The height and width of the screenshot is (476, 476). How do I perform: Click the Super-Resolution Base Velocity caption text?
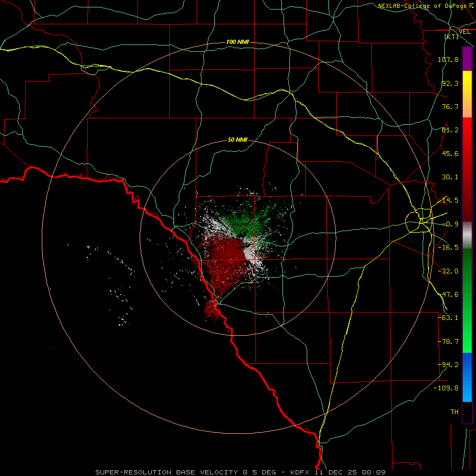click(x=241, y=472)
